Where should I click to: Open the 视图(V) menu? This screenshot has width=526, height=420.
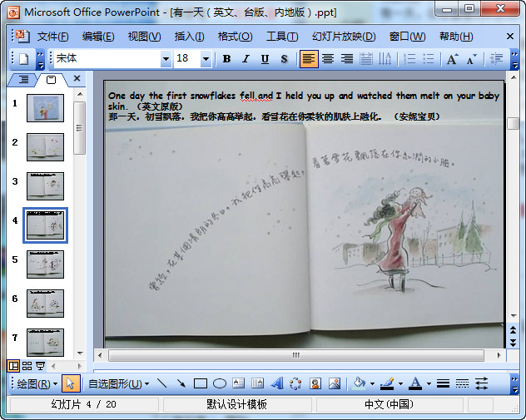[144, 37]
